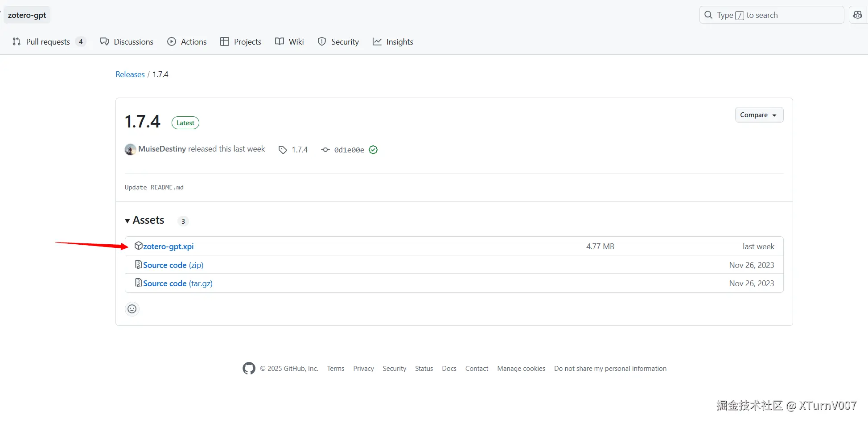Viewport: 868px width, 423px height.
Task: Open the Privacy footer link
Action: tap(364, 369)
